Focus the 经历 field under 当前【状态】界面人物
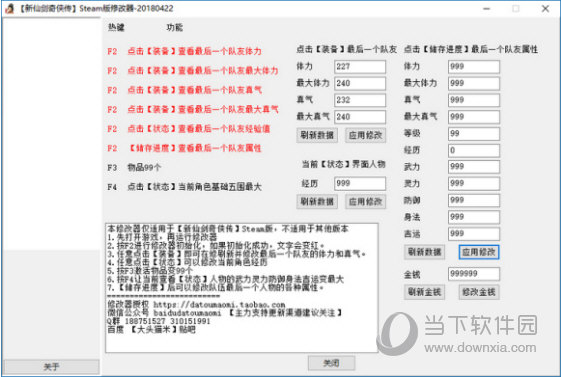This screenshot has width=561, height=377. [360, 183]
